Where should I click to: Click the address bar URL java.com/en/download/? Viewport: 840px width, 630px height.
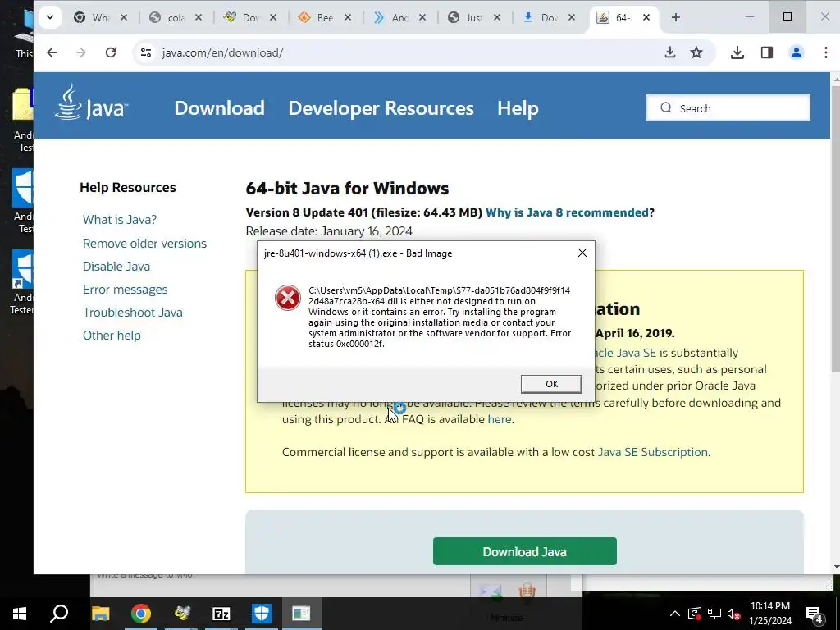[x=223, y=52]
